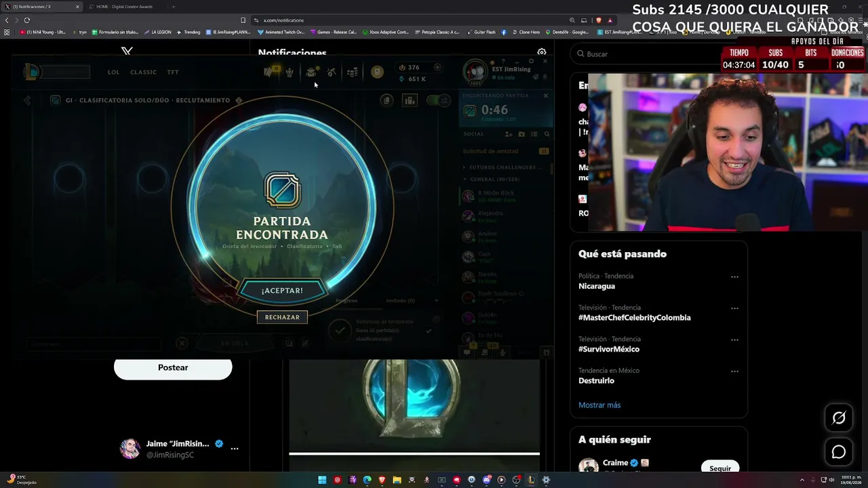Open the lobby leaderboard chart icon
This screenshot has height=488, width=868.
tap(410, 100)
